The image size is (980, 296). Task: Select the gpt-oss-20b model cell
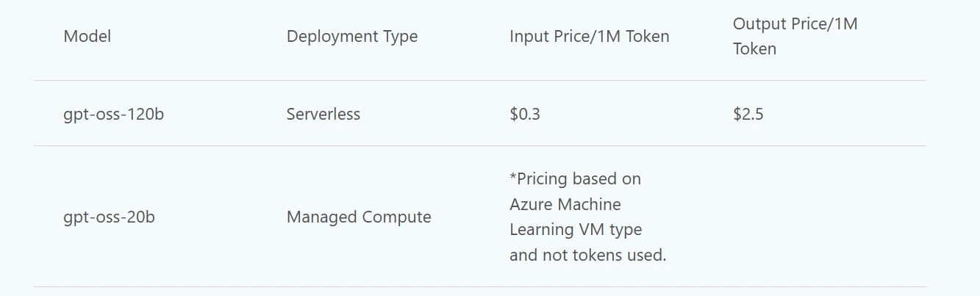(x=109, y=217)
